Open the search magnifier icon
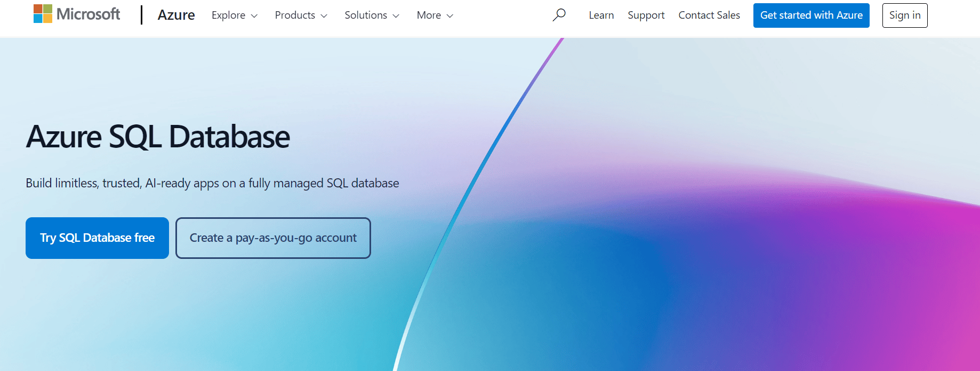The height and width of the screenshot is (371, 980). (x=559, y=15)
